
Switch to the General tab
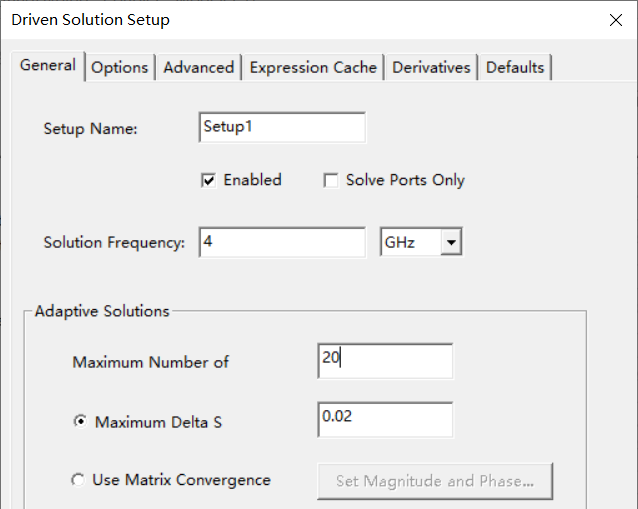click(x=48, y=66)
